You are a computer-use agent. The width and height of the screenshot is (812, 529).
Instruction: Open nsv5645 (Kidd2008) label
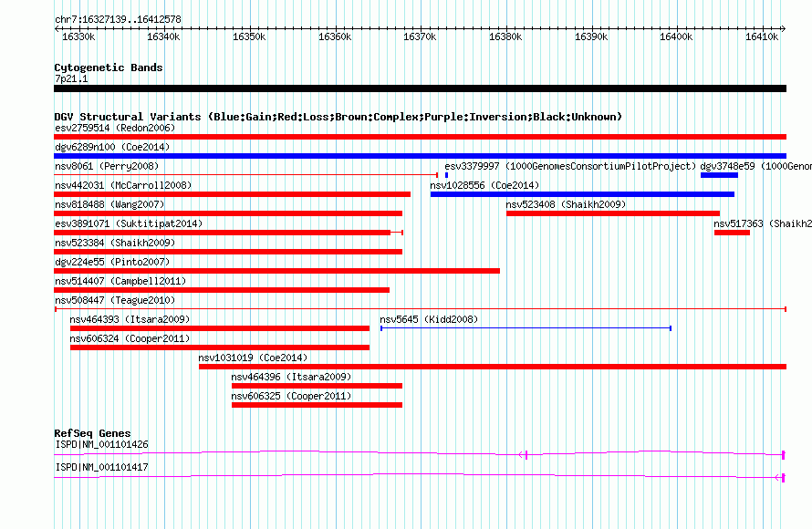(x=429, y=319)
